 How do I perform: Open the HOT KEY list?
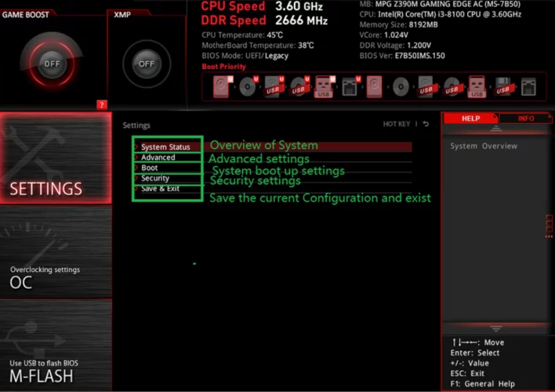tap(397, 124)
